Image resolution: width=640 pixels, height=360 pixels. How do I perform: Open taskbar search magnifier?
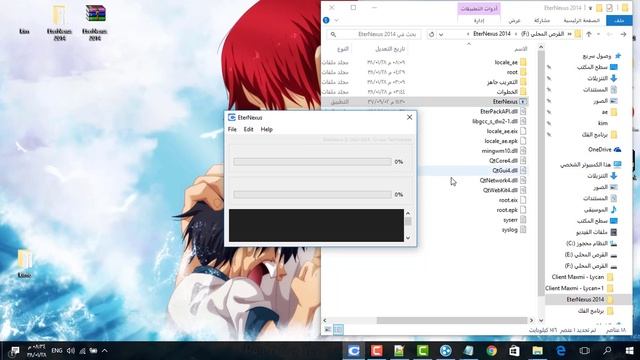tap(607, 351)
